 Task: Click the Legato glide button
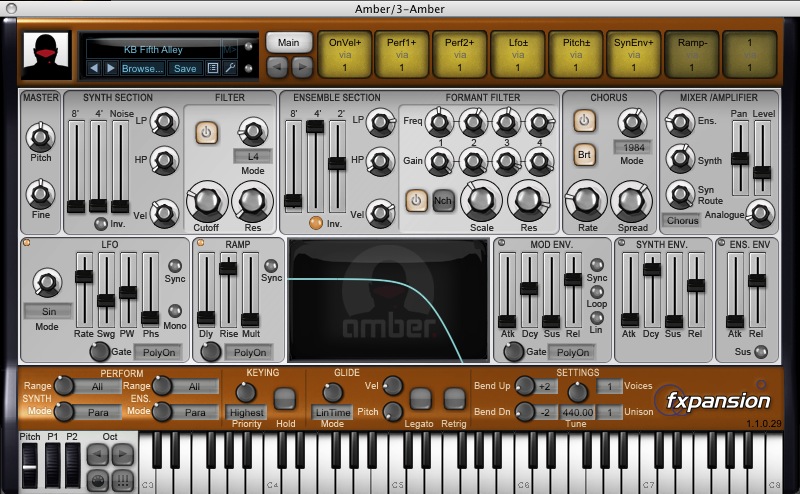420,399
